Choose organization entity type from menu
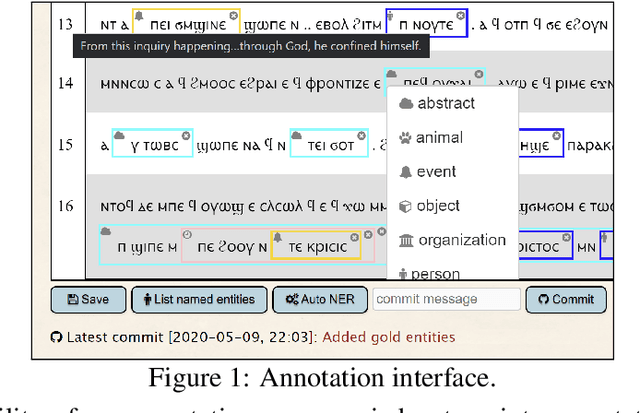This screenshot has width=640, height=413. coord(452,240)
